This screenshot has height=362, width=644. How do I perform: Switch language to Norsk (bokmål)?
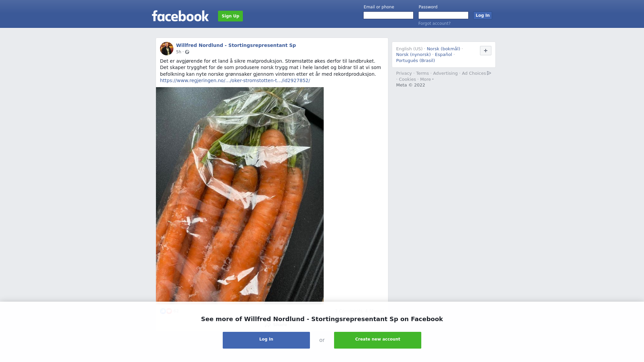443,49
